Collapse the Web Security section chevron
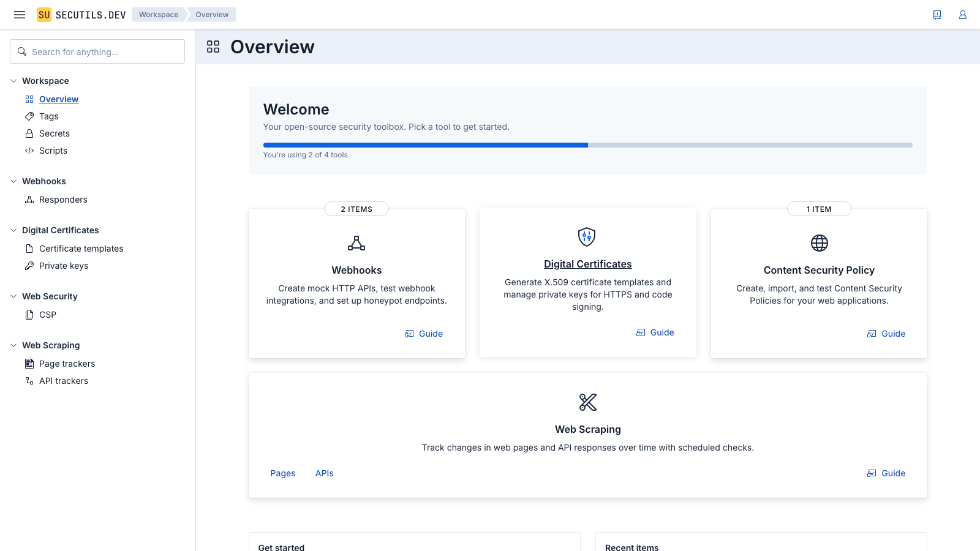This screenshot has width=980, height=551. (13, 296)
